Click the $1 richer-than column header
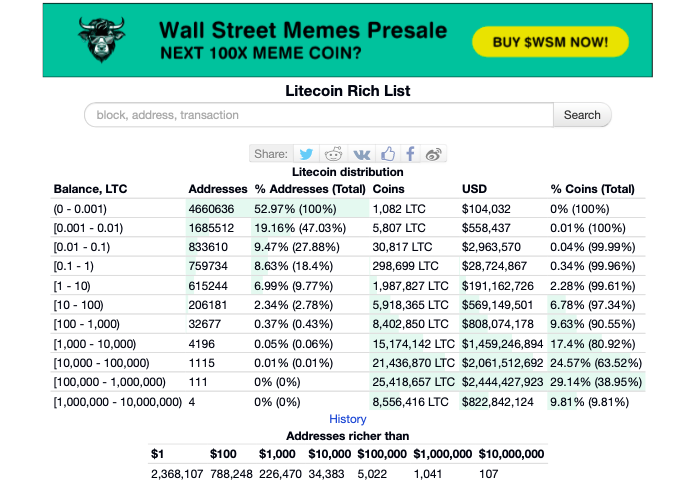This screenshot has height=491, width=688. click(157, 454)
